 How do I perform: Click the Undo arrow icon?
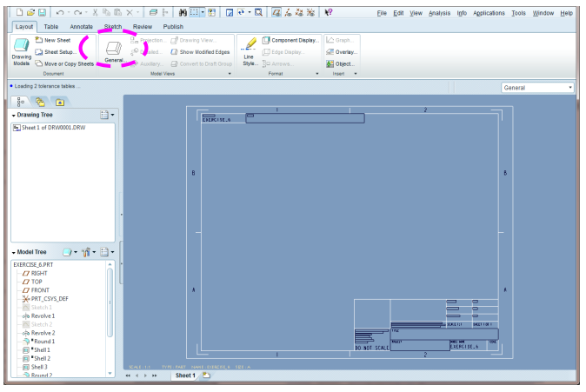point(59,13)
